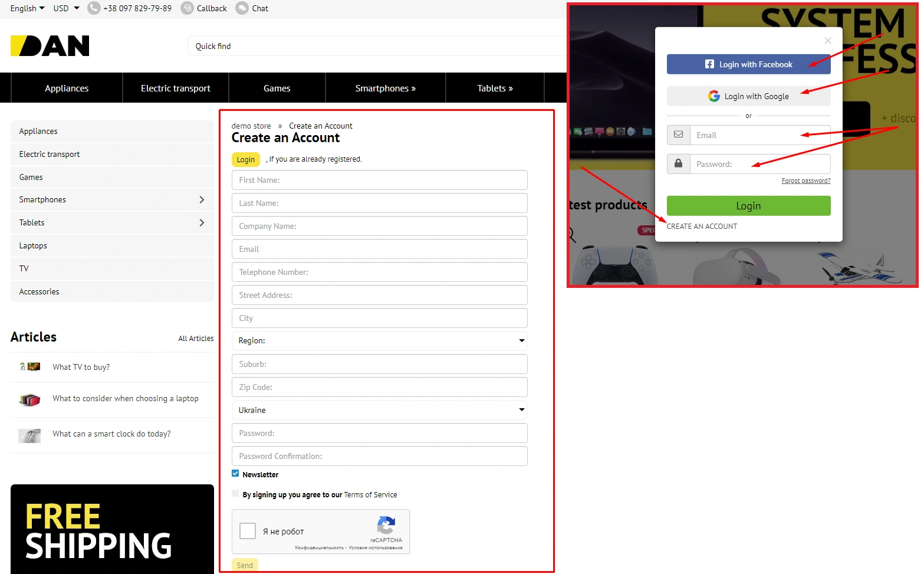Click the Facebook logo in login popup
This screenshot has height=574, width=924.
709,64
